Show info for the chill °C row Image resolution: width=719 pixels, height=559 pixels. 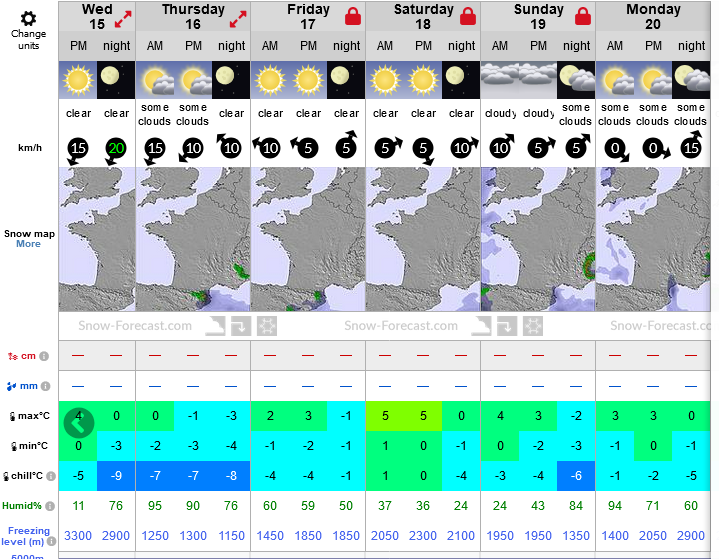(x=51, y=476)
